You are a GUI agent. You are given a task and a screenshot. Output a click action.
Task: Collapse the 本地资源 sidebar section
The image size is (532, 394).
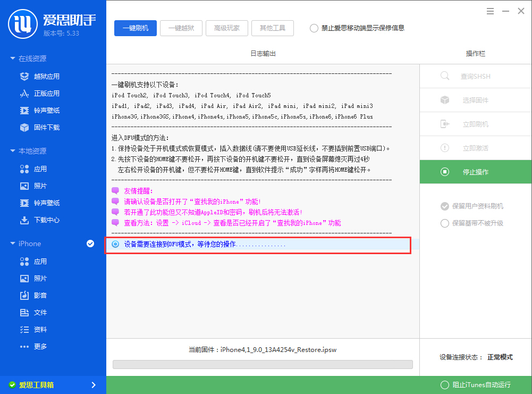tap(31, 151)
